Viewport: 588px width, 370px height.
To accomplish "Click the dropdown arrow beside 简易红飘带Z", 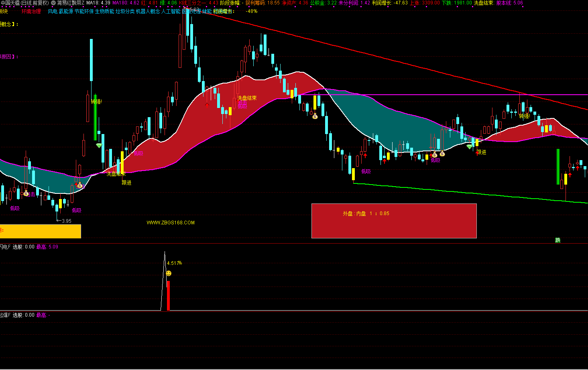I will 53,3.
